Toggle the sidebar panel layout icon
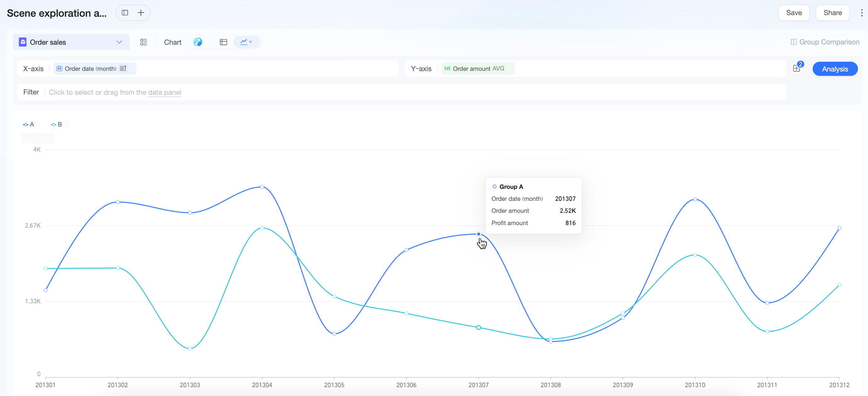Screen dimensions: 868x396 pos(125,13)
